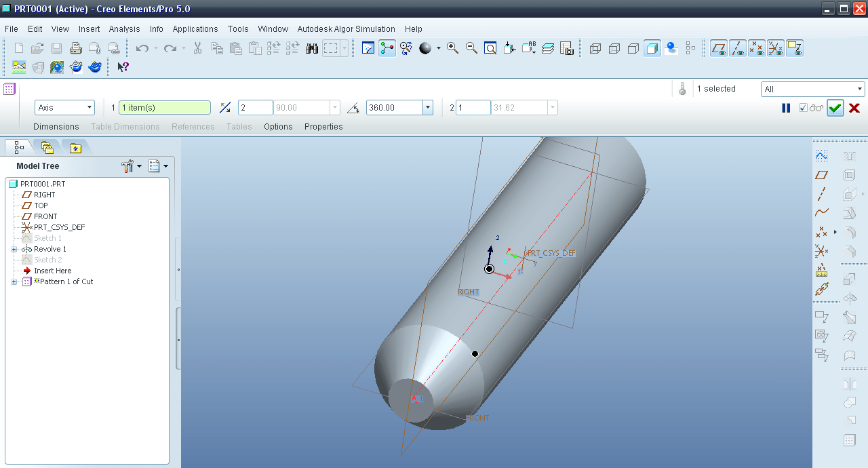Open the All selection filter dropdown
This screenshot has width=868, height=468.
[x=860, y=89]
